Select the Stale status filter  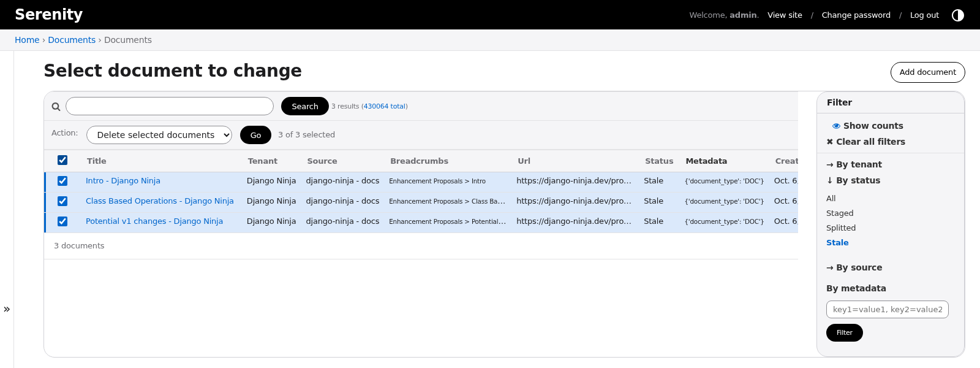coord(837,242)
